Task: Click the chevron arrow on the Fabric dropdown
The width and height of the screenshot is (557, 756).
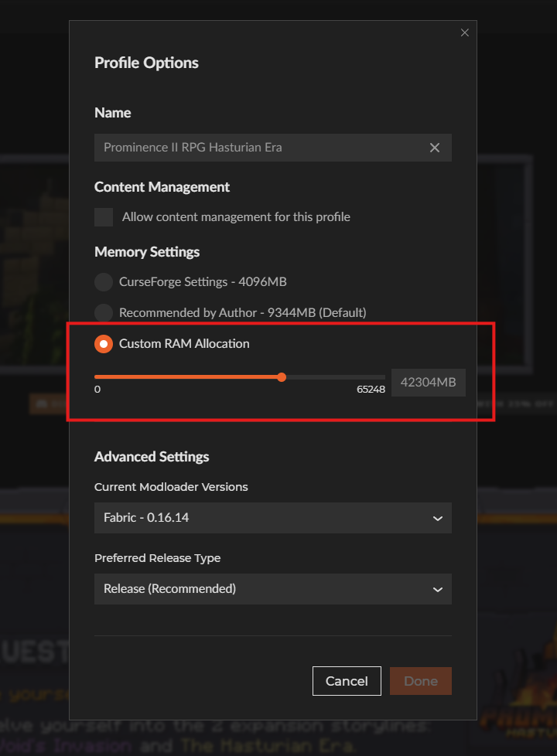Action: [x=437, y=518]
